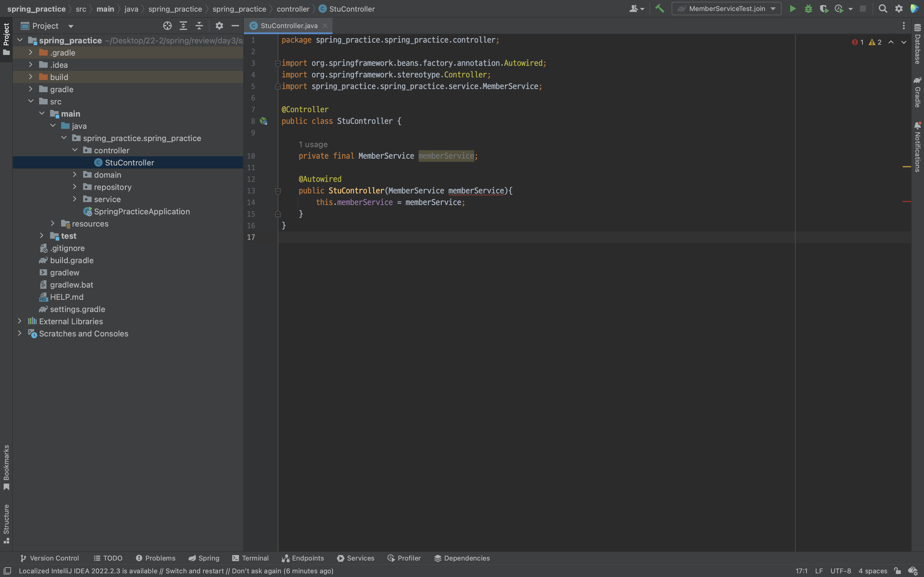Click the locate target crosshair icon in Project panel
The height and width of the screenshot is (577, 924).
(x=167, y=26)
